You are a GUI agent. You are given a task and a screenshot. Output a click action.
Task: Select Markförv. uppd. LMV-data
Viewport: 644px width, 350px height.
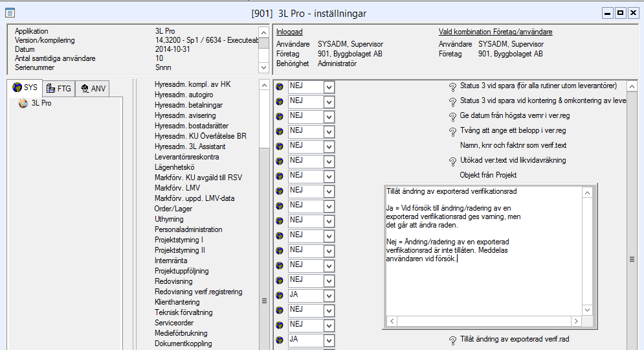pyautogui.click(x=195, y=198)
